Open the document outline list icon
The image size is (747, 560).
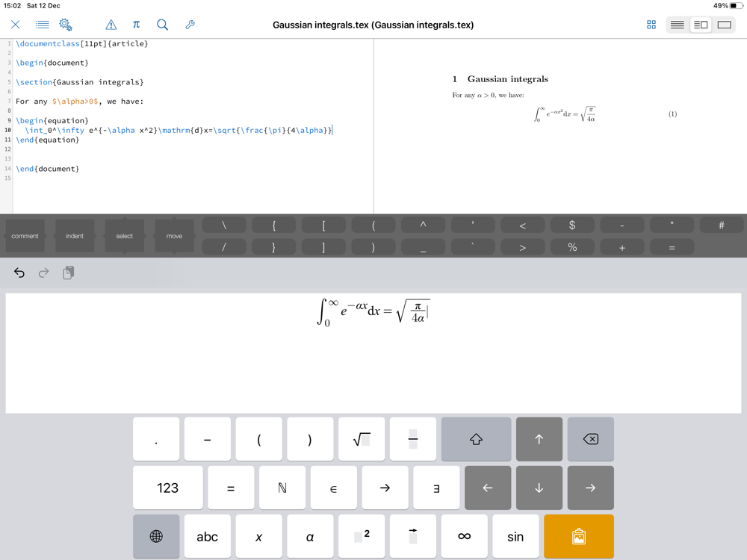coord(42,25)
